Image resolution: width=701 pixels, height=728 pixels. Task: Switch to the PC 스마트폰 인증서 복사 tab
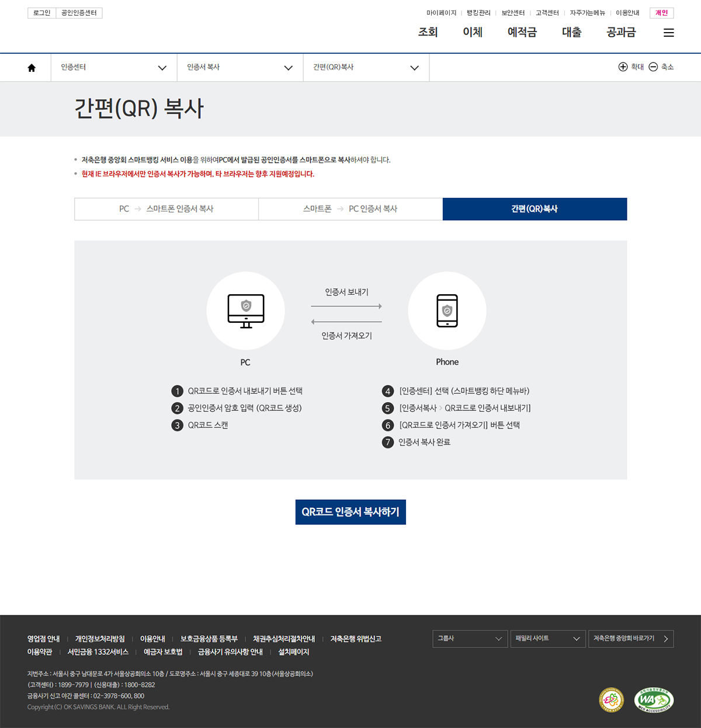pyautogui.click(x=166, y=209)
